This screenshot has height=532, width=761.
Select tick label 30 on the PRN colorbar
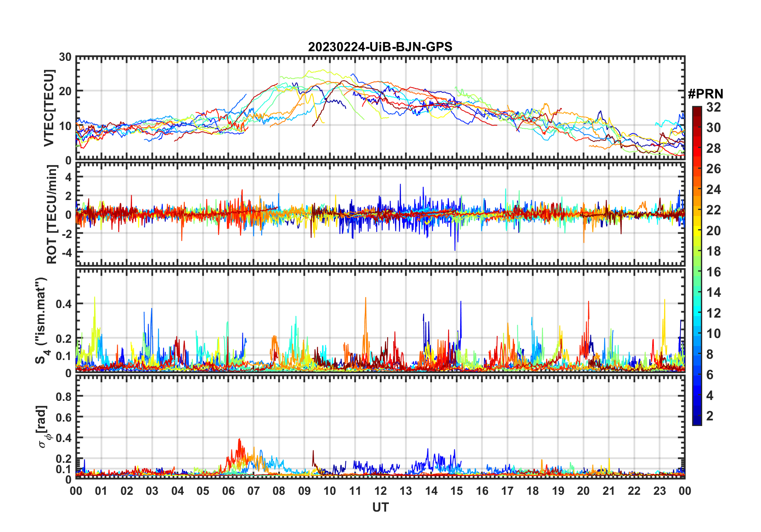coord(713,128)
